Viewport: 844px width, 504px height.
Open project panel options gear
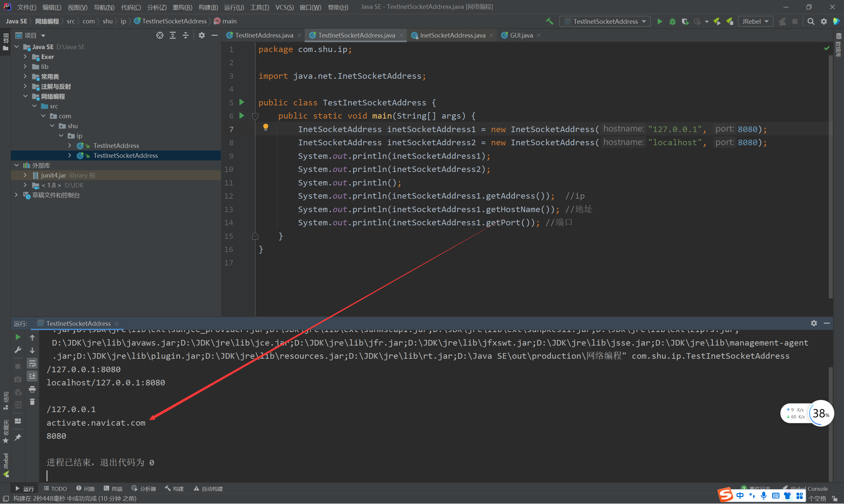201,35
